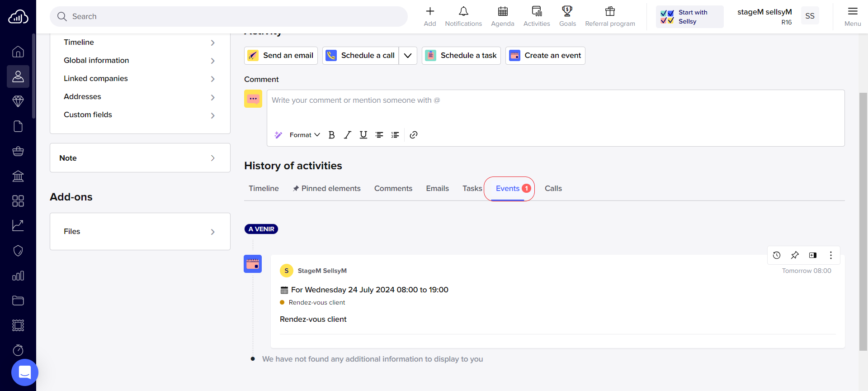Toggle underline formatting in comment editor
Screen dimensions: 868x391
pyautogui.click(x=363, y=135)
